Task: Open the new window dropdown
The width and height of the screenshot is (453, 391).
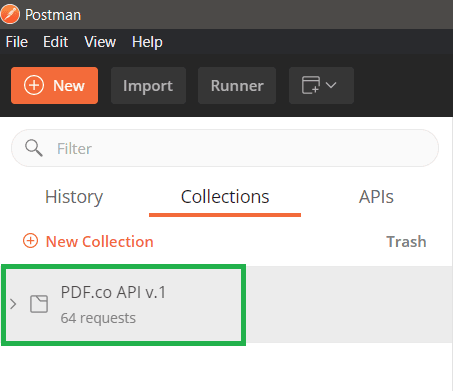Action: click(x=321, y=85)
